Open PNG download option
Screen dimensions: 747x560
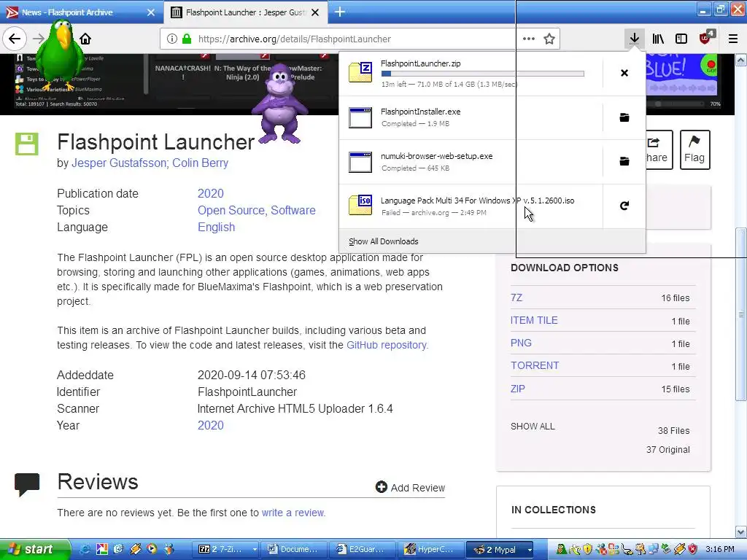coord(521,343)
